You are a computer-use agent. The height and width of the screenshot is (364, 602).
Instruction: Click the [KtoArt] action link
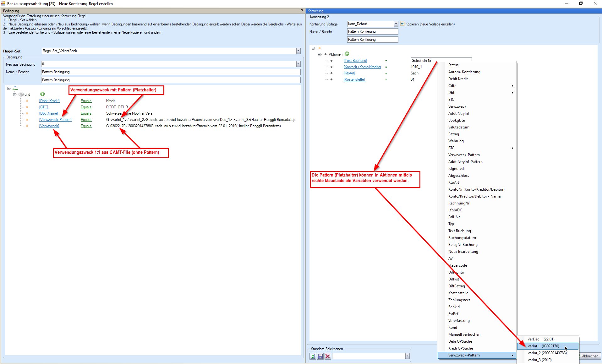coord(349,73)
